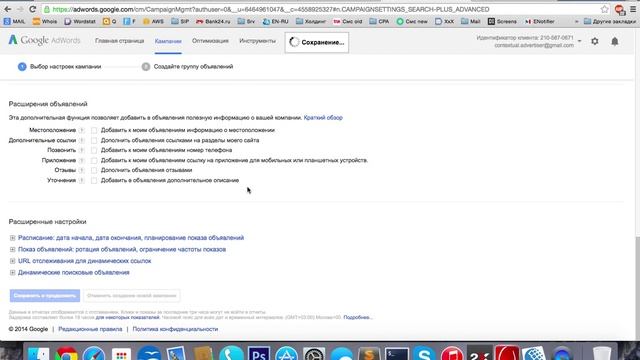Click the Подробнее link in the footer
The width and height of the screenshot is (640, 360).
358,317
